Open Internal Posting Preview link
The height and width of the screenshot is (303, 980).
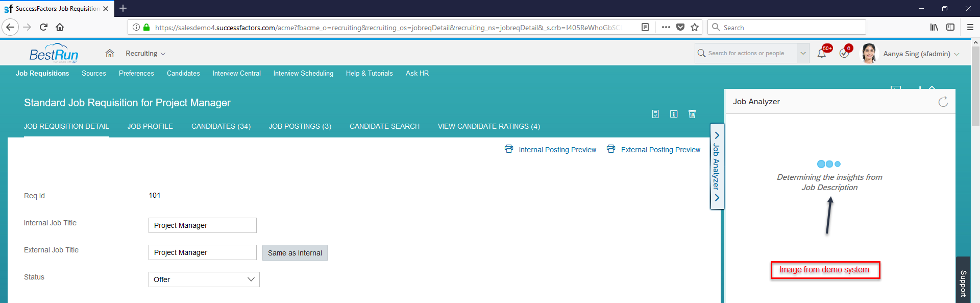[557, 150]
